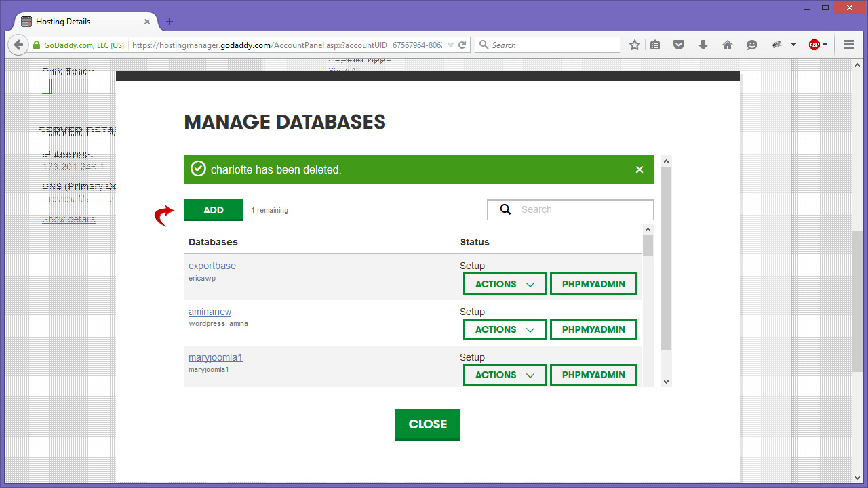Select the Hosting Details browser tab
This screenshot has height=488, width=868.
[86, 22]
